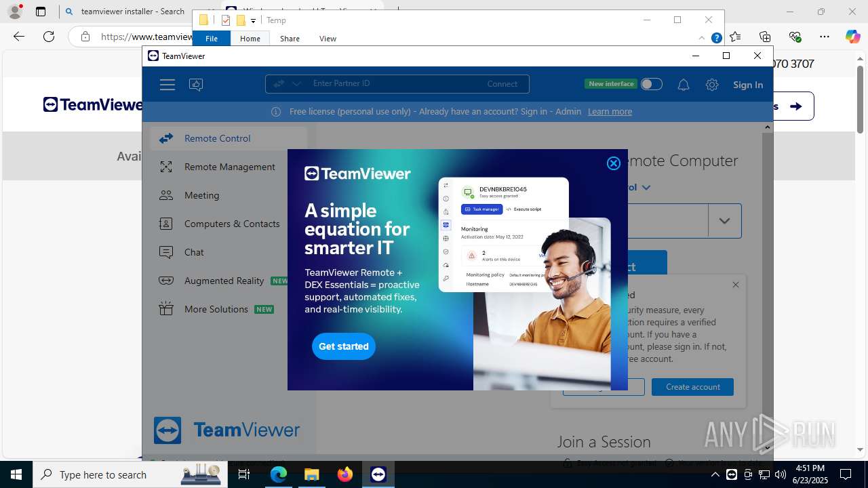Click the Properties checkmark icon in Temp title bar
Screen dimensions: 868x488
tap(226, 20)
